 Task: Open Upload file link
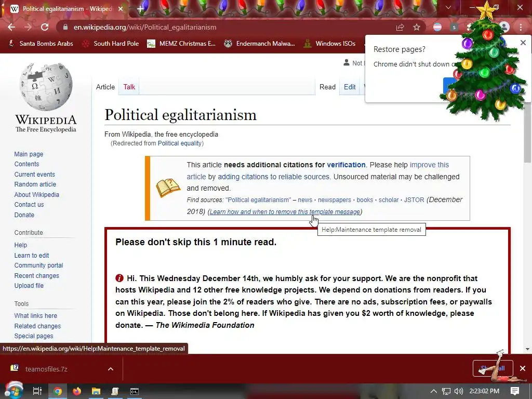click(x=29, y=286)
